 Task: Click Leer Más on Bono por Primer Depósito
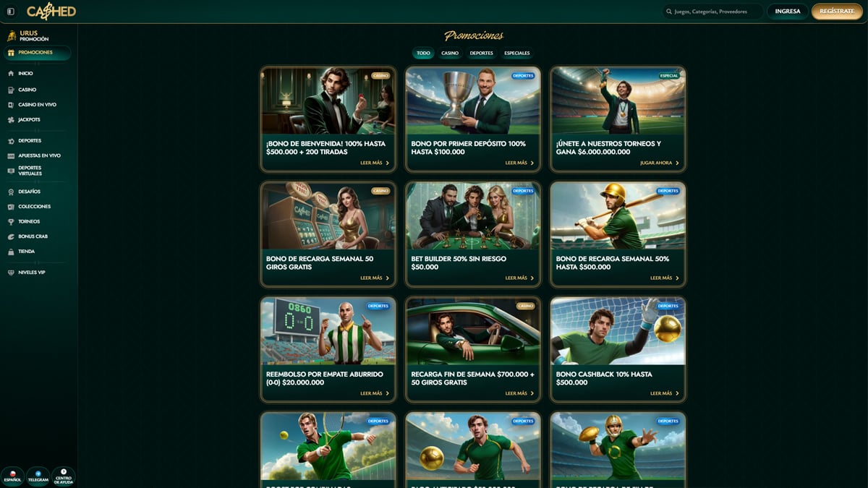pyautogui.click(x=519, y=163)
